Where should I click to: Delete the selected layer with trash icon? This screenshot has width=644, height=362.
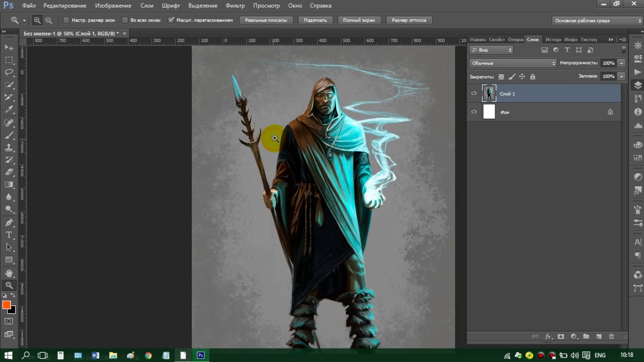pyautogui.click(x=611, y=336)
